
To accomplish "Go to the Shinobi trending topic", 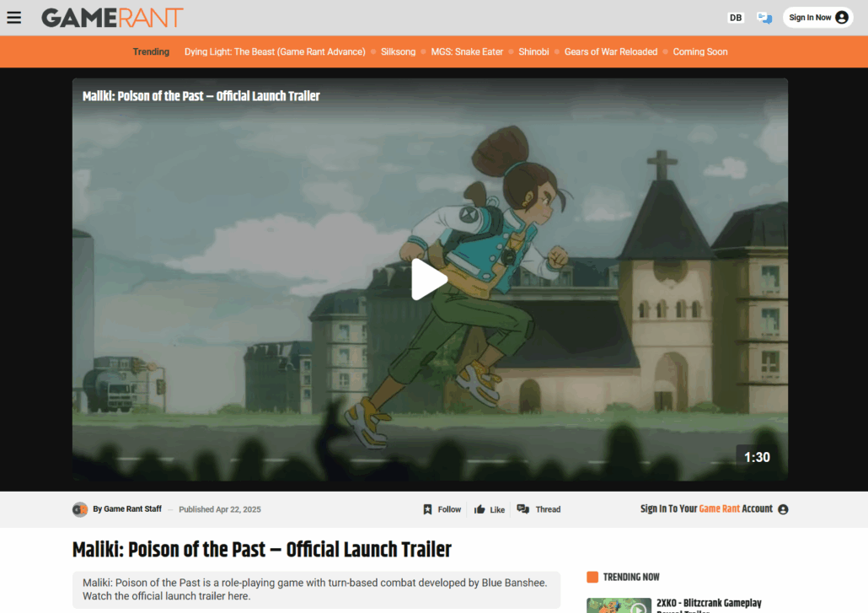I will pos(533,51).
